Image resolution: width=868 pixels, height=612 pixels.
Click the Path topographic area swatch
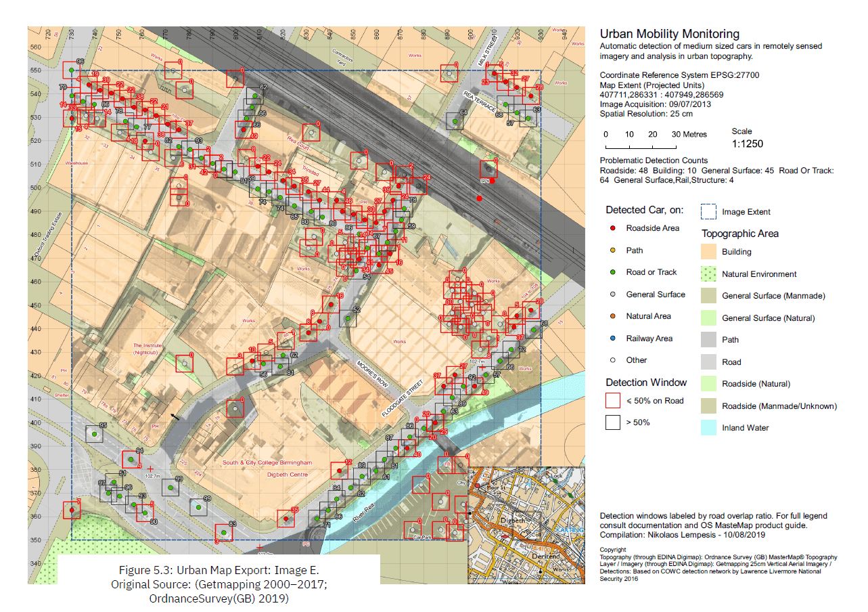(x=708, y=340)
